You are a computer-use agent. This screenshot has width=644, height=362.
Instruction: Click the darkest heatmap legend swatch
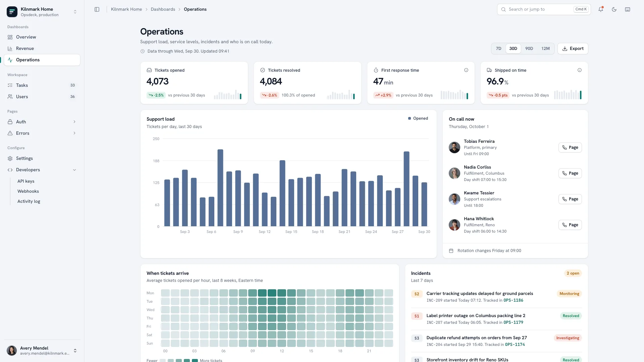point(195,361)
